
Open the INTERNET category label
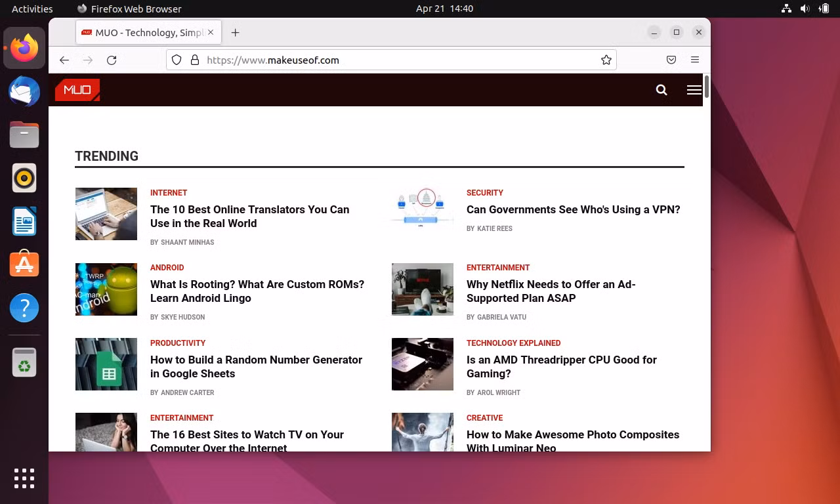point(169,193)
